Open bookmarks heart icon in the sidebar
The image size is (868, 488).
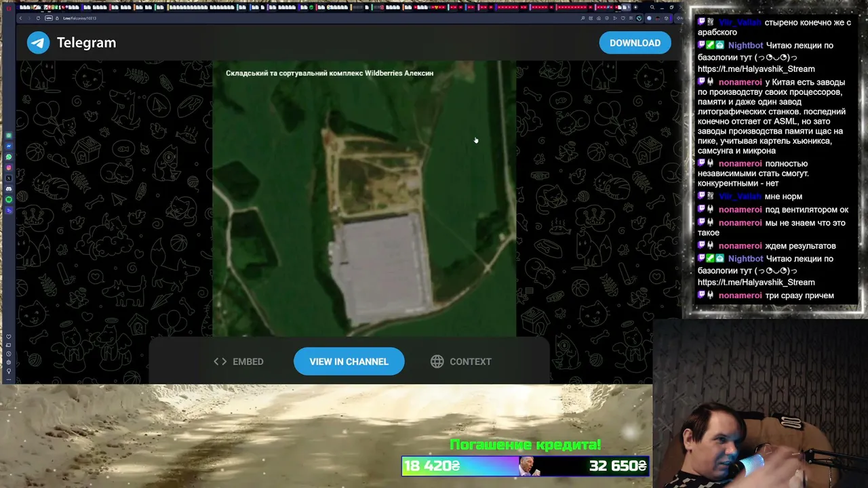pos(9,337)
